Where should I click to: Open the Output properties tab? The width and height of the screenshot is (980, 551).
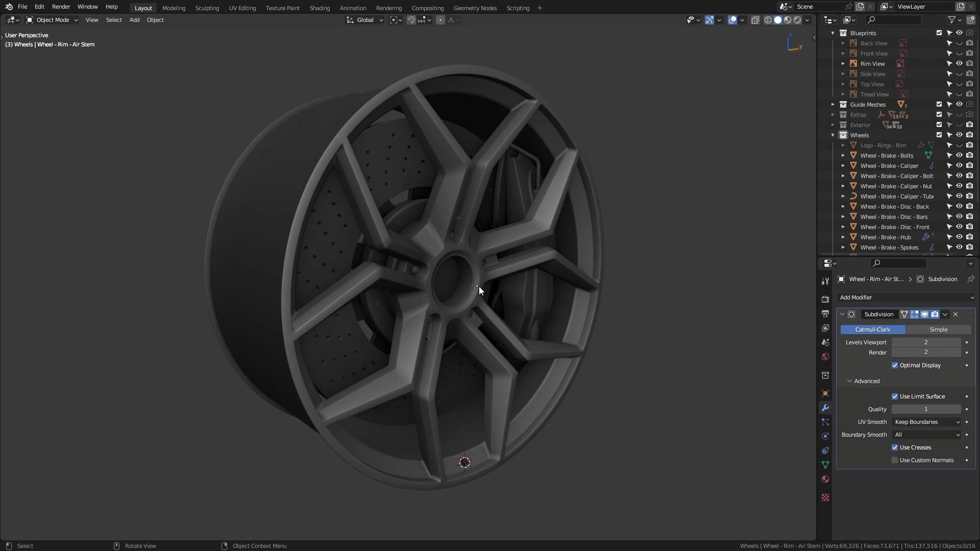click(x=825, y=314)
